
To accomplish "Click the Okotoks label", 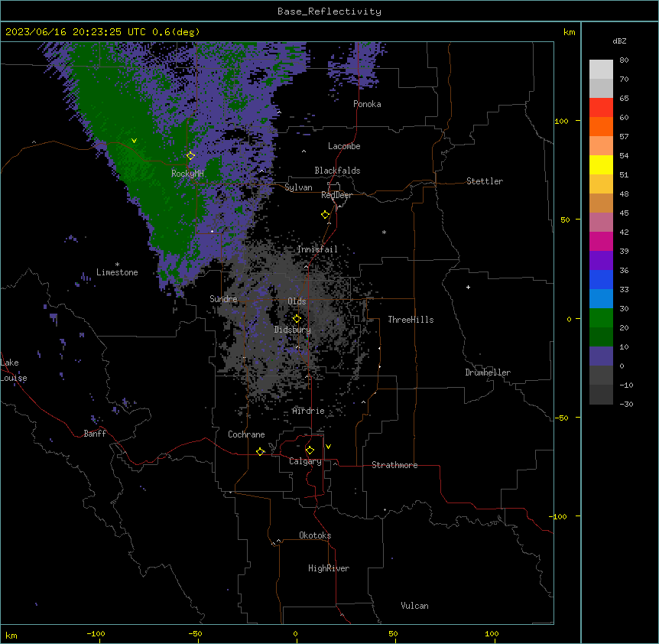I will coord(315,535).
